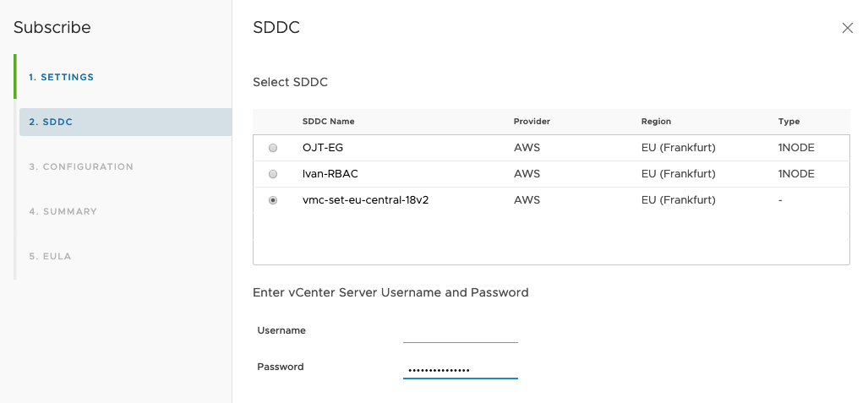Click the Type column header
The width and height of the screenshot is (868, 403).
[x=789, y=122]
